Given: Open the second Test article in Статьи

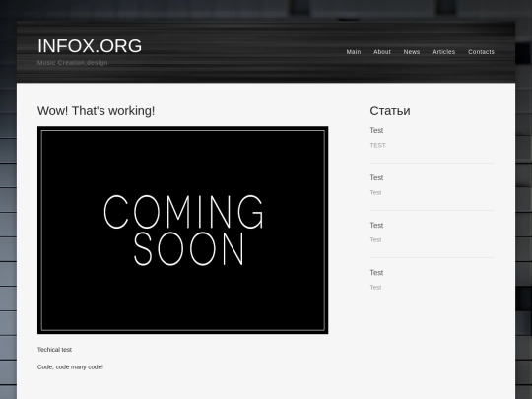Looking at the screenshot, I should (376, 177).
